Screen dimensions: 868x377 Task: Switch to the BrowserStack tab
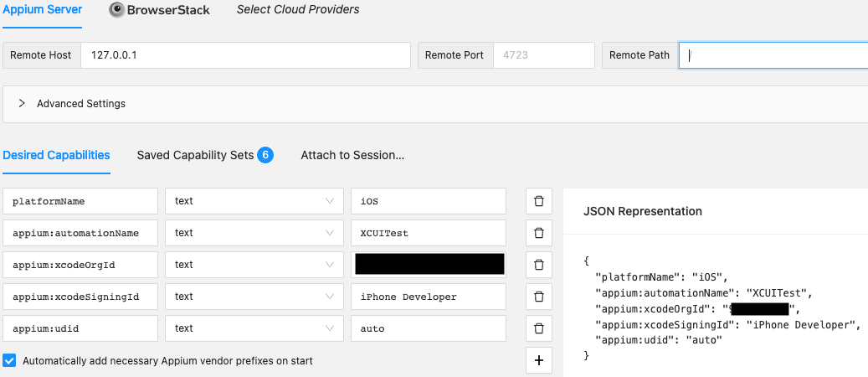pos(159,10)
